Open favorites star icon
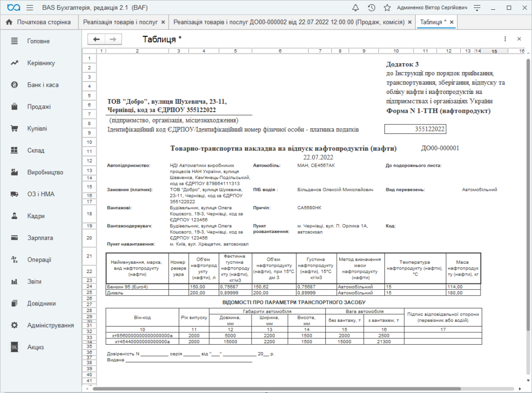The width and height of the screenshot is (532, 393). (x=387, y=7)
